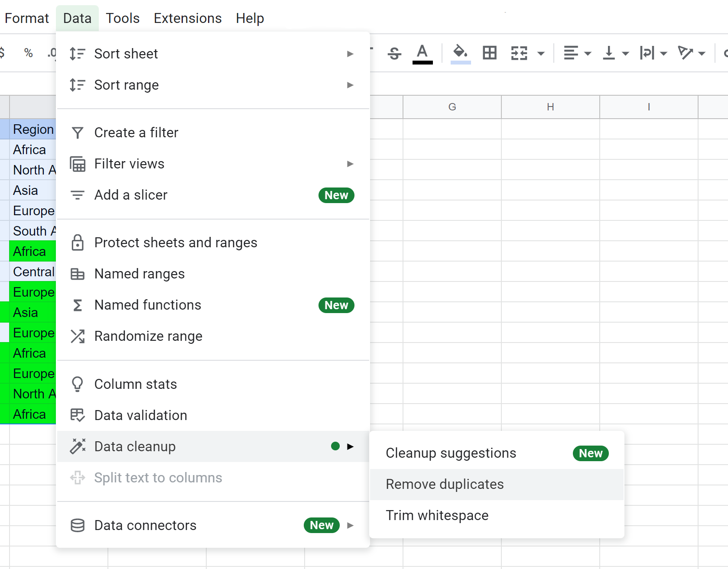Select column header G
This screenshot has height=569, width=728.
click(452, 107)
